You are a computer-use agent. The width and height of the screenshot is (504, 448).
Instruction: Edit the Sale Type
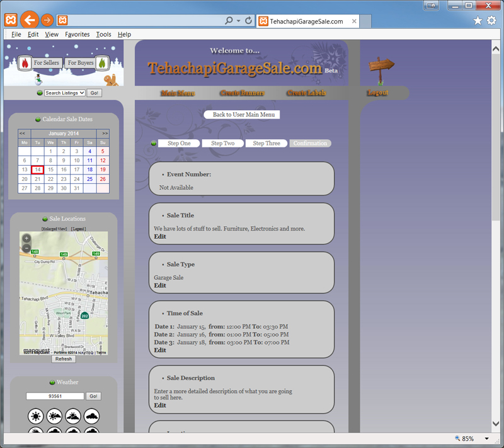[x=160, y=285]
